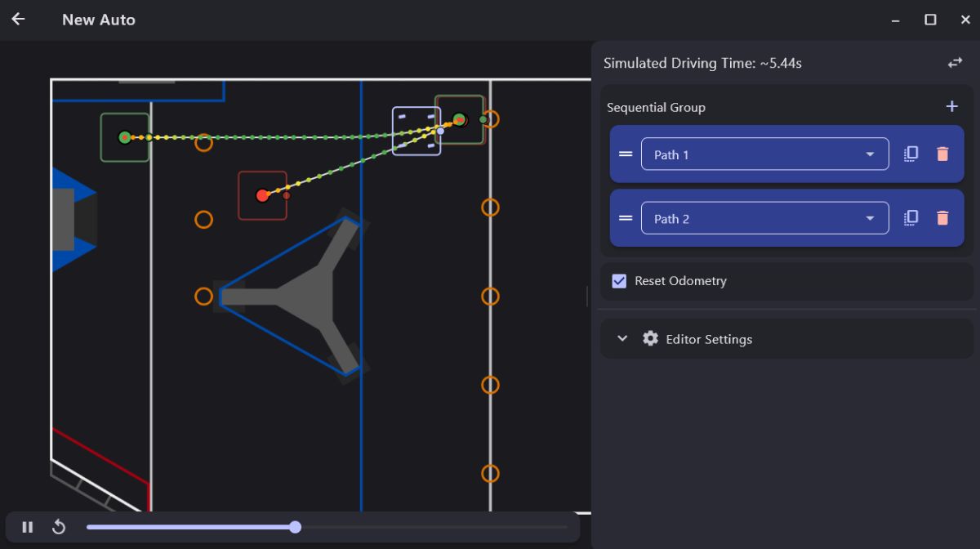Click the Simulated Driving Time text
Viewport: 980px width, 549px height.
pos(702,63)
